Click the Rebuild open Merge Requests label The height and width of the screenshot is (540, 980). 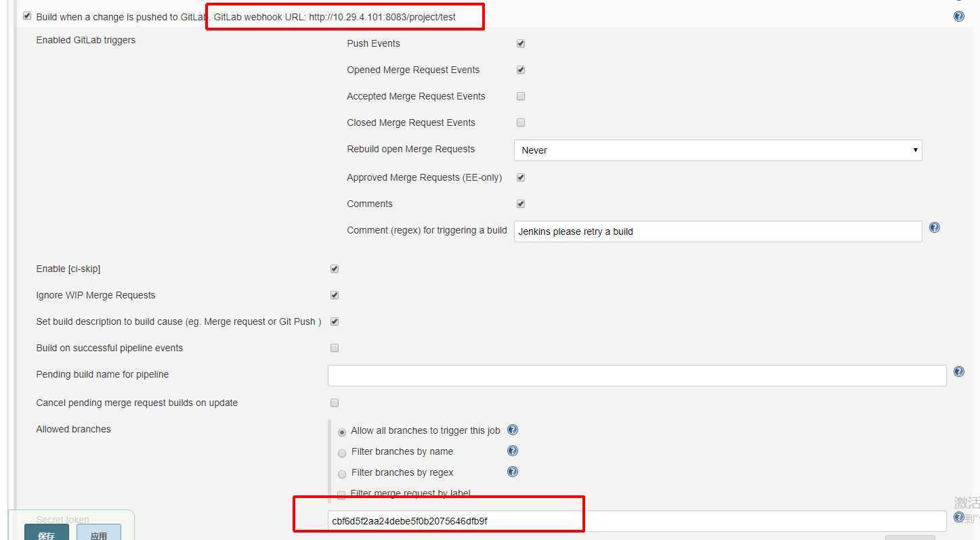(x=411, y=149)
